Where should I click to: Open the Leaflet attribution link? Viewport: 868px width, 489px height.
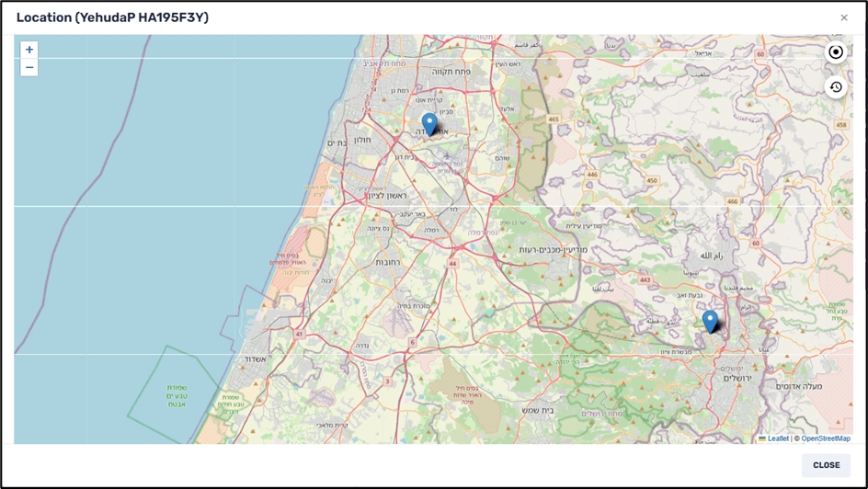pyautogui.click(x=778, y=438)
